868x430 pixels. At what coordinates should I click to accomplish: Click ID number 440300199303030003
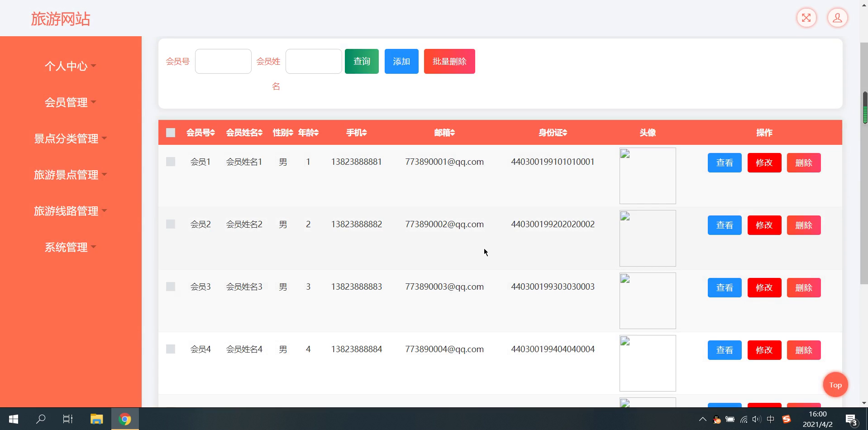tap(553, 287)
